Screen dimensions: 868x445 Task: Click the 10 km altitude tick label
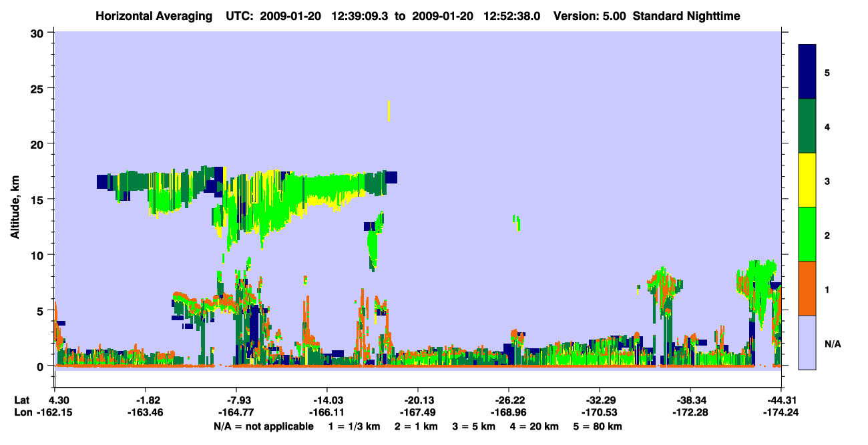[x=39, y=255]
